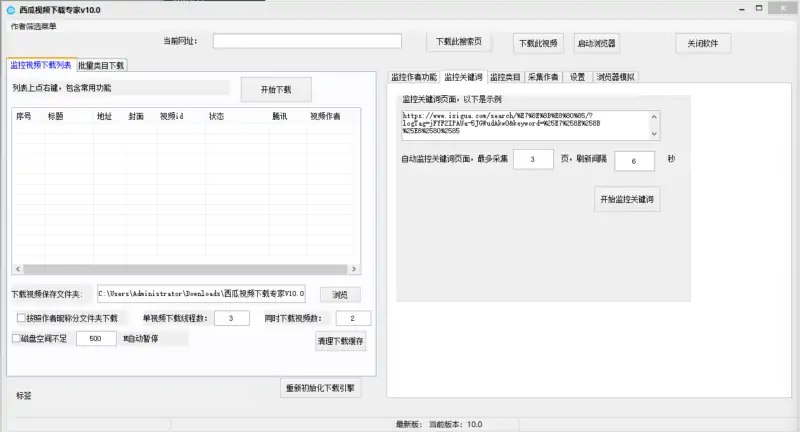Click the 关闭软件 button
This screenshot has height=432, width=800.
703,43
